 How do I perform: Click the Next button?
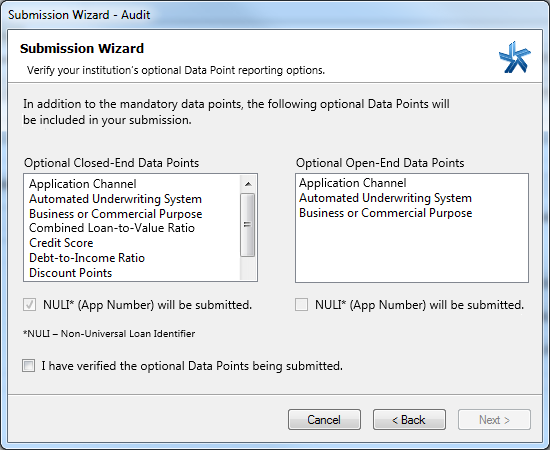pos(494,419)
